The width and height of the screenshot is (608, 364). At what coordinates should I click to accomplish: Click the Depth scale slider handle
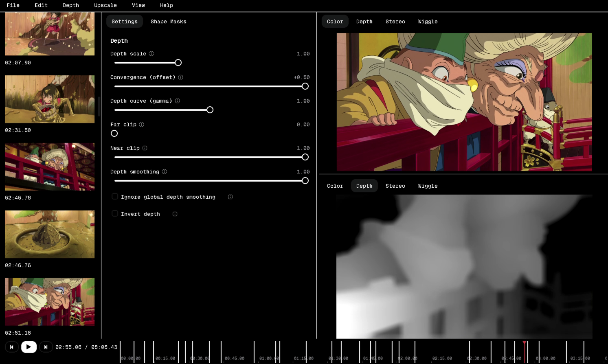pyautogui.click(x=178, y=63)
